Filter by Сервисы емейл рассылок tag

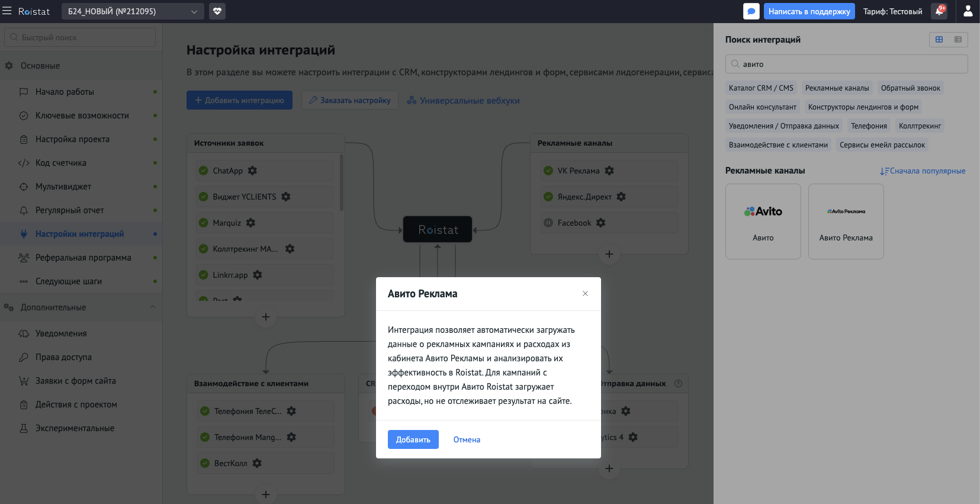882,145
